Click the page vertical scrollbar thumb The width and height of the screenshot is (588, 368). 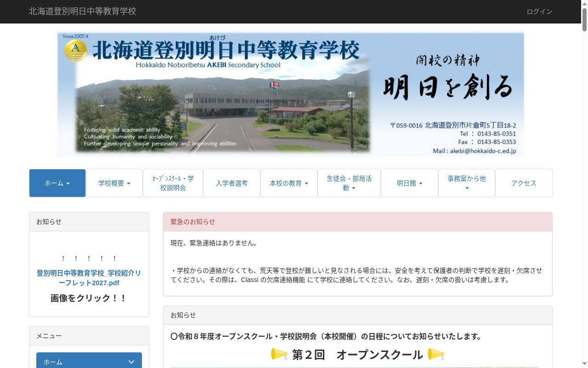coord(584,19)
